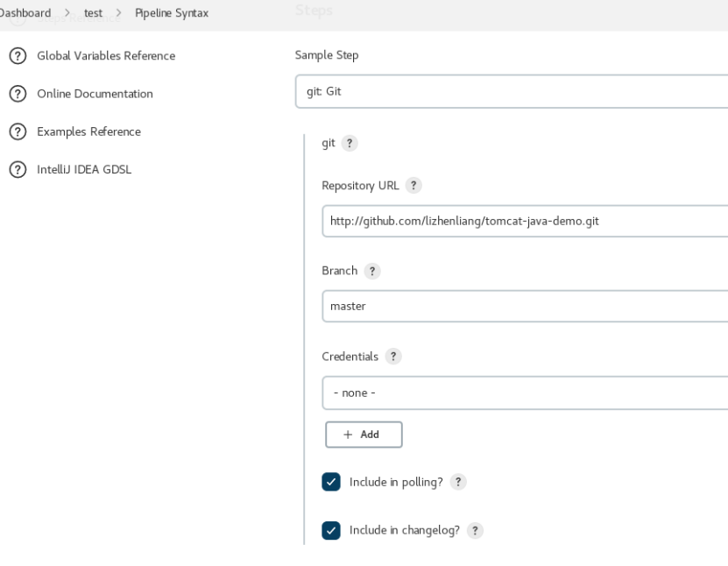Show help for Repository URL
Image resolution: width=728 pixels, height=566 pixels.
pyautogui.click(x=413, y=186)
